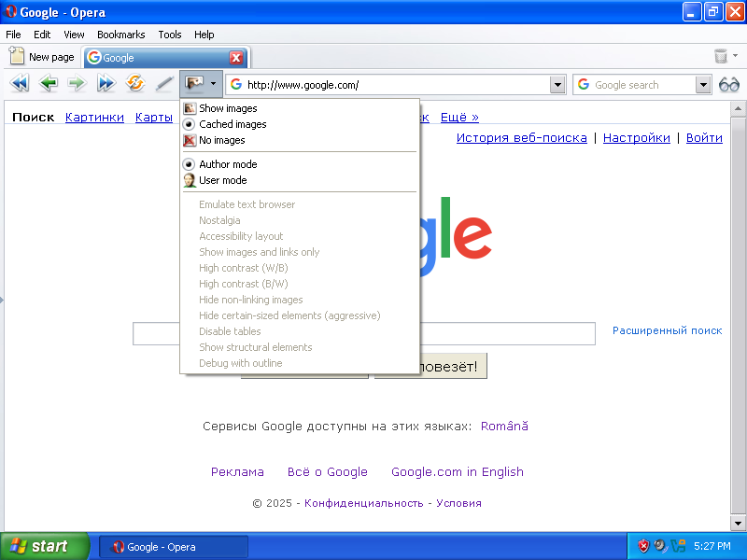
Task: Click the wand icon in the toolbar
Action: pyautogui.click(x=164, y=84)
